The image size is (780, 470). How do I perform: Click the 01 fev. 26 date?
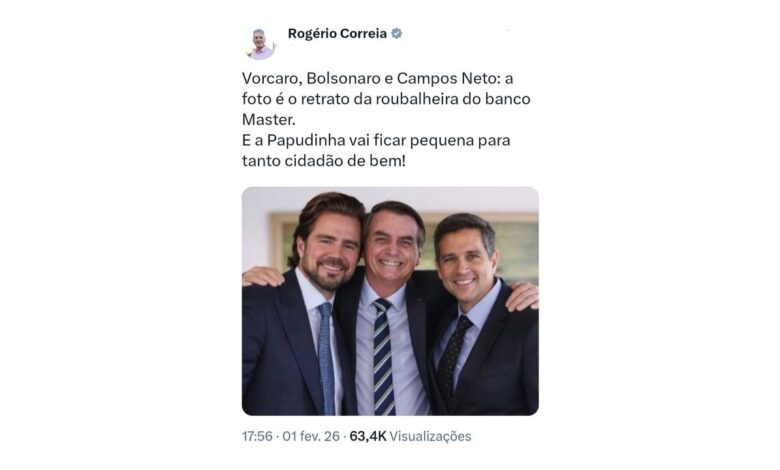point(311,436)
